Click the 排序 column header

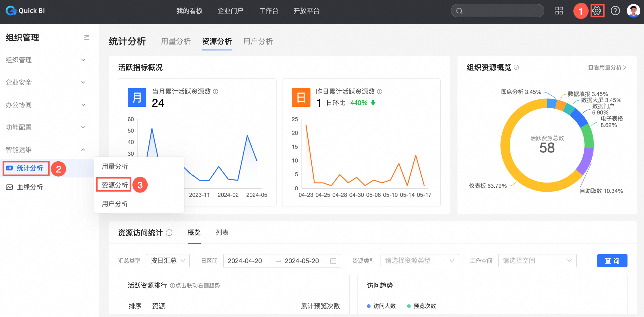135,306
